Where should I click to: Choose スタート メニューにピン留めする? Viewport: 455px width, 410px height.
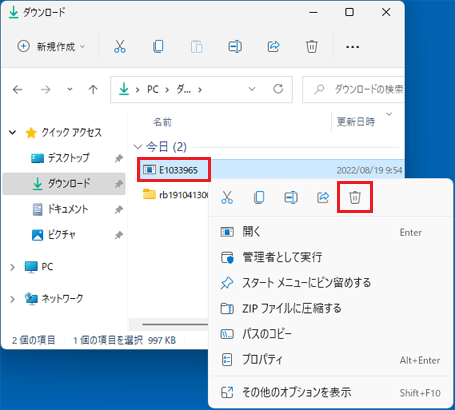(x=330, y=283)
